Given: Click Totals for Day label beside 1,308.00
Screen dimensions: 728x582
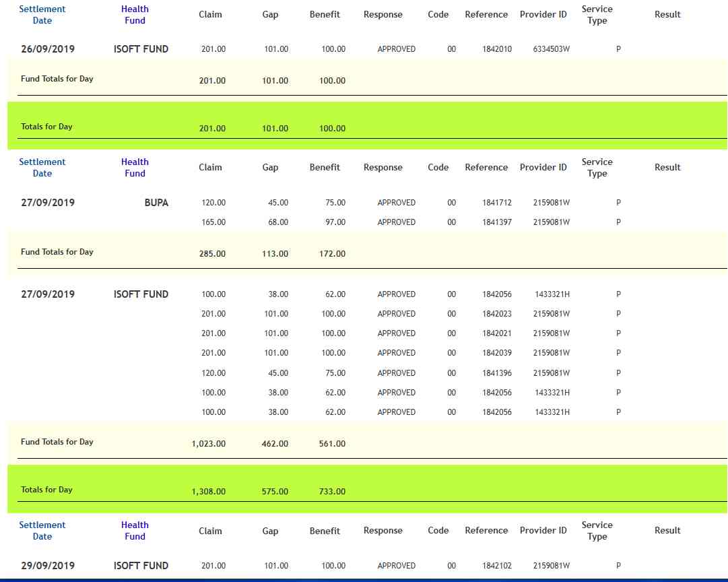Looking at the screenshot, I should (x=46, y=490).
